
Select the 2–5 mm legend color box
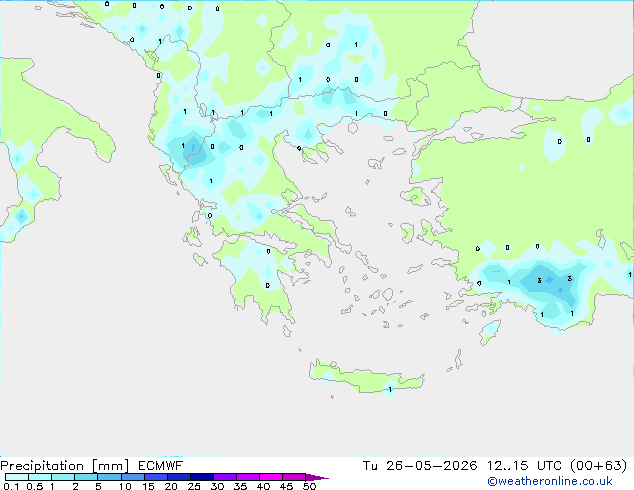[x=86, y=477]
